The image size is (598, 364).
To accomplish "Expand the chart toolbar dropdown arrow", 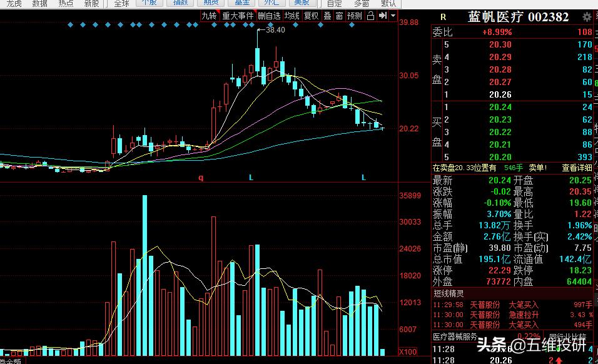I will (x=393, y=16).
